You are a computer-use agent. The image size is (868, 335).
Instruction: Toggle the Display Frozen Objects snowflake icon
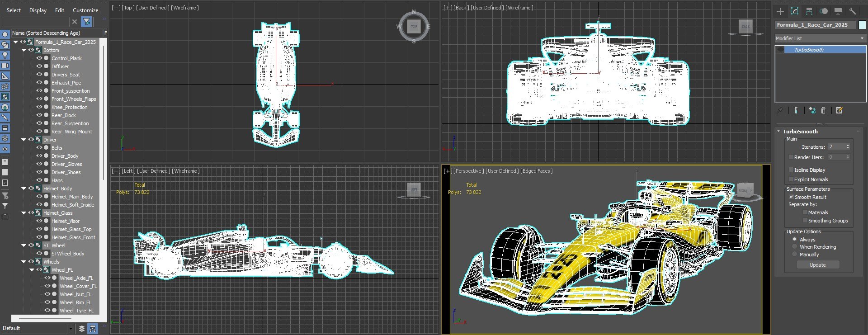[x=5, y=138]
